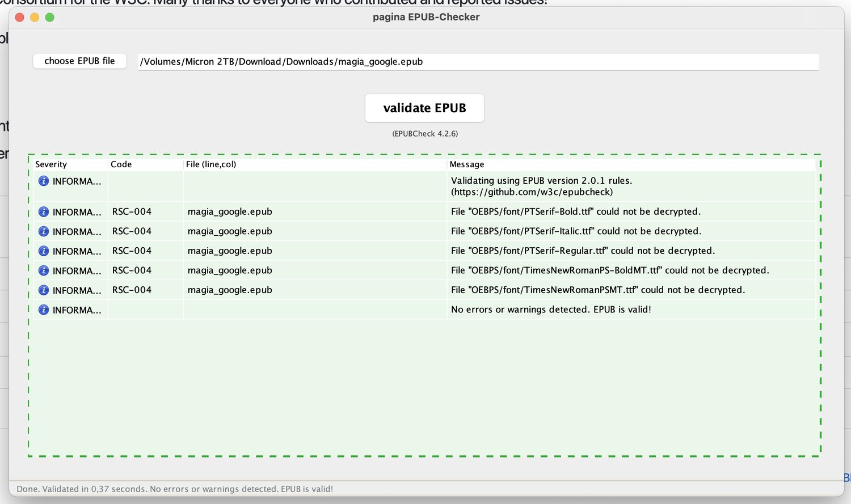Click info icon in Validating using EPUB row

[x=43, y=181]
